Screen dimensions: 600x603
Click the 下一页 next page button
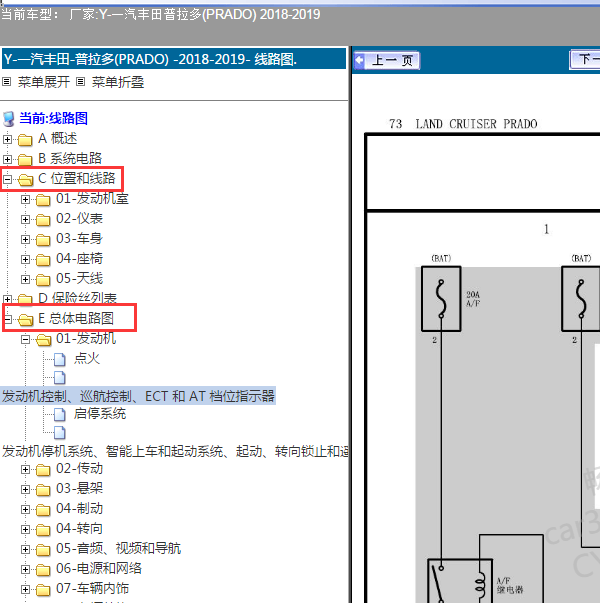coord(585,60)
